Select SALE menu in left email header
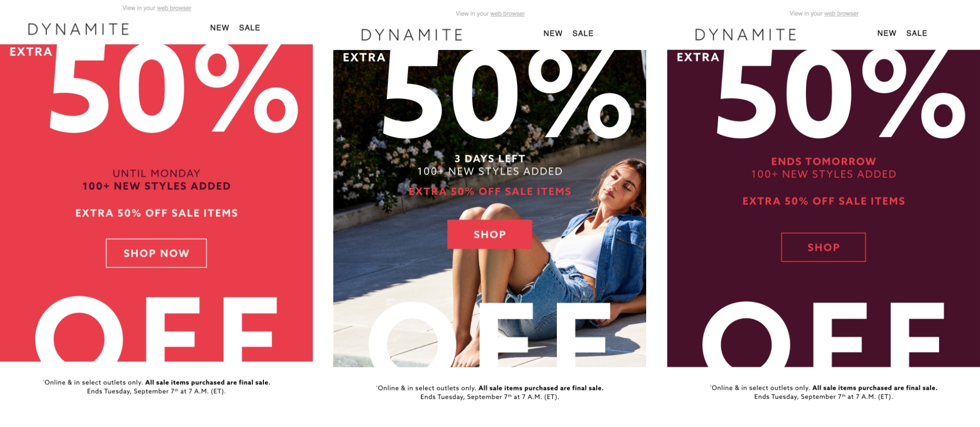The height and width of the screenshot is (427, 980). coord(250,28)
